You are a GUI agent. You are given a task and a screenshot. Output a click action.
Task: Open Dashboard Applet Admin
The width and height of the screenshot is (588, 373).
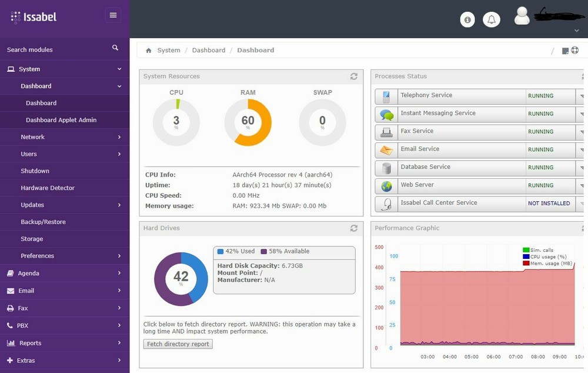point(61,120)
